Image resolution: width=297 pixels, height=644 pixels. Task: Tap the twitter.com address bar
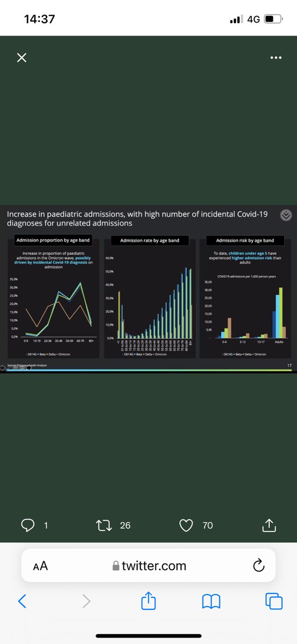(x=148, y=566)
